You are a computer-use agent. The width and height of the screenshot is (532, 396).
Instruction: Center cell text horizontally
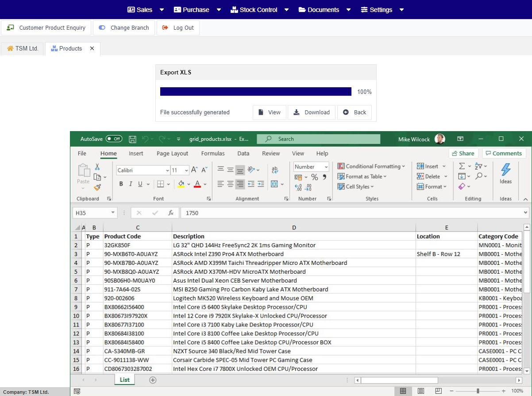pyautogui.click(x=230, y=184)
